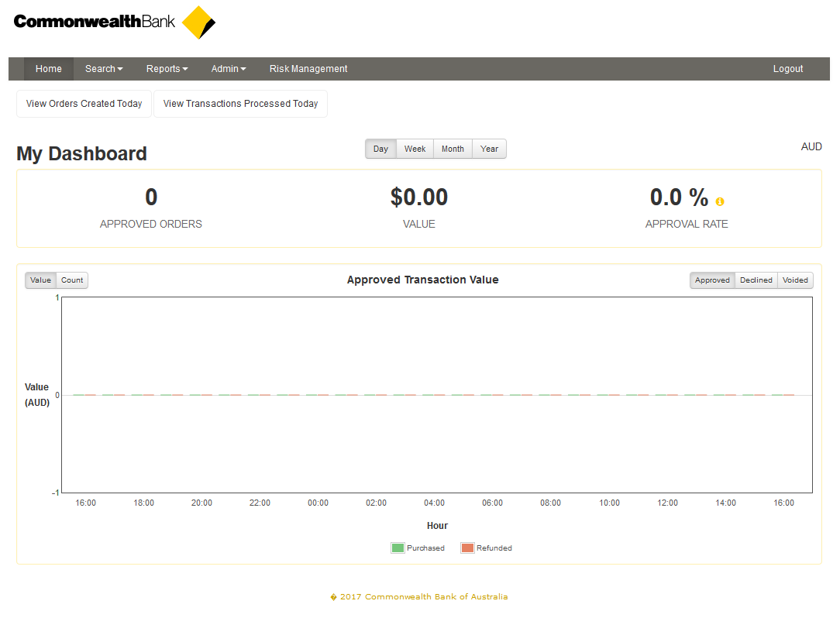The image size is (840, 618).
Task: Click the green Purchased legend swatch
Action: [x=398, y=548]
